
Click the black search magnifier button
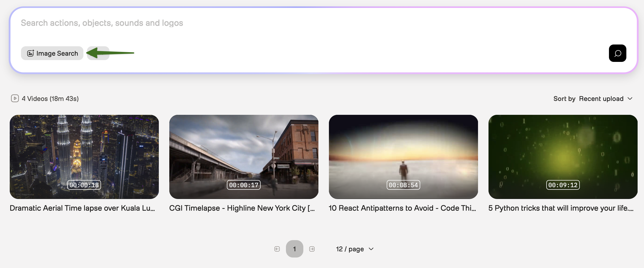[617, 53]
